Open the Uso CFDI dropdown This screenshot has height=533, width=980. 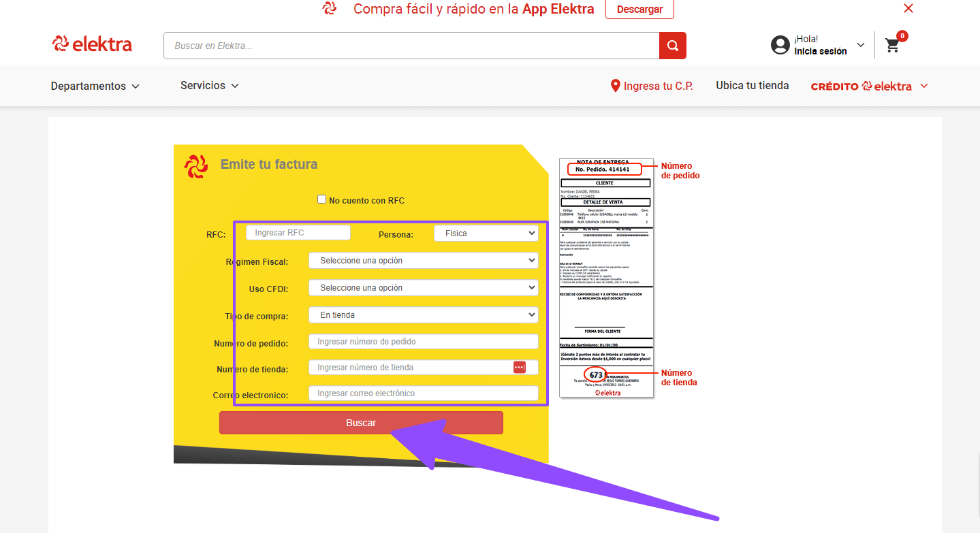click(423, 288)
